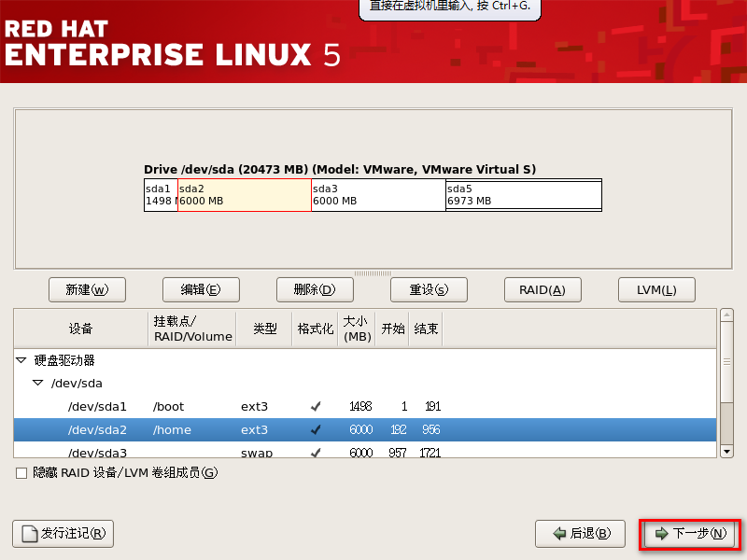
Task: Toggle 隐藏 RAID 设备/LVM 卷组成员 checkbox
Action: (x=21, y=473)
